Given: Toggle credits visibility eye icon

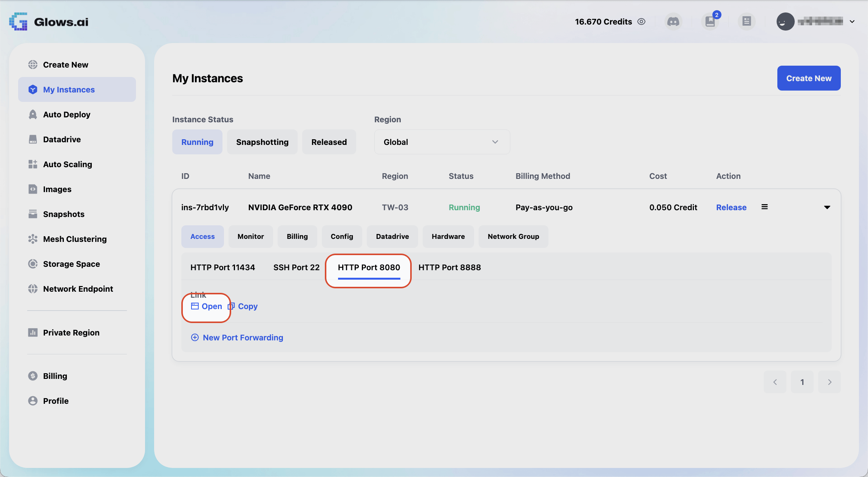Looking at the screenshot, I should pyautogui.click(x=641, y=22).
